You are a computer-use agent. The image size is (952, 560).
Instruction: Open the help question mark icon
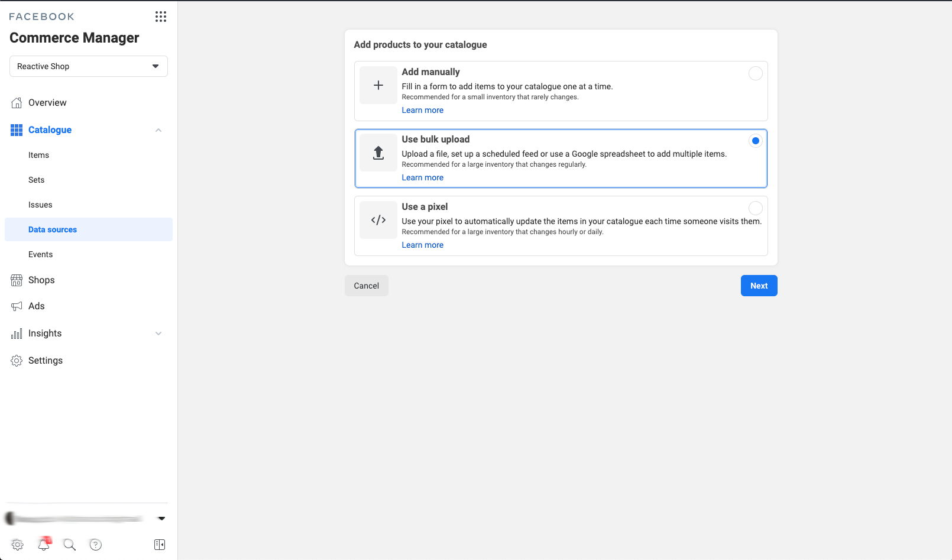(x=96, y=545)
